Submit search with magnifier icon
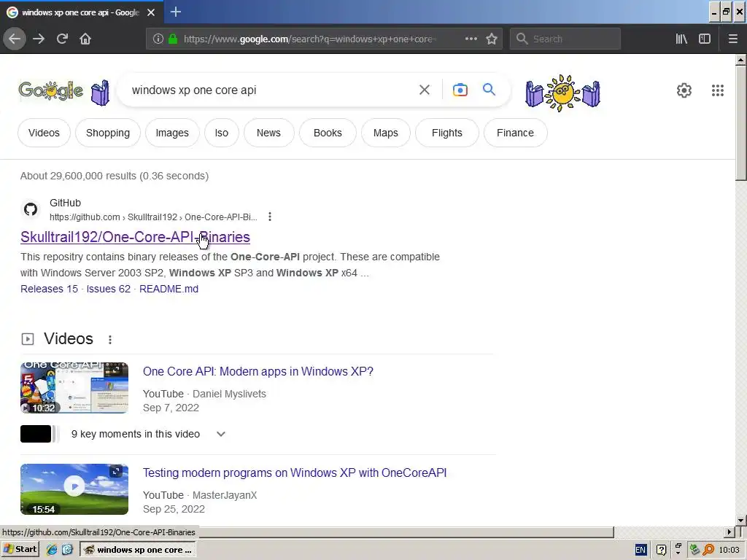This screenshot has height=560, width=747. point(489,89)
